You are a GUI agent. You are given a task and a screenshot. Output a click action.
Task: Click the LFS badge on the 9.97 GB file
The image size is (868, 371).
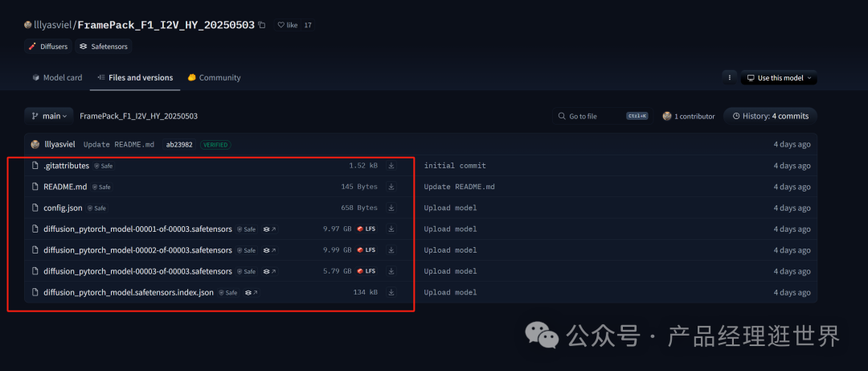pos(366,229)
